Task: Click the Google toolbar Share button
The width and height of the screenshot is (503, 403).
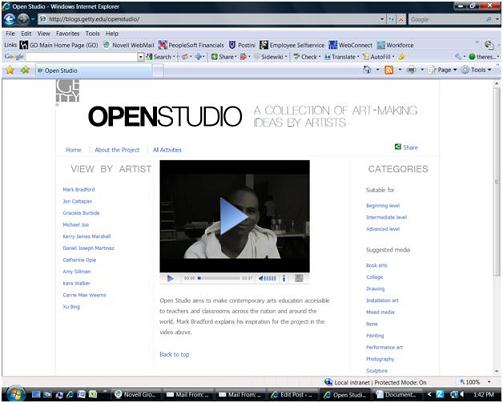Action: 223,57
